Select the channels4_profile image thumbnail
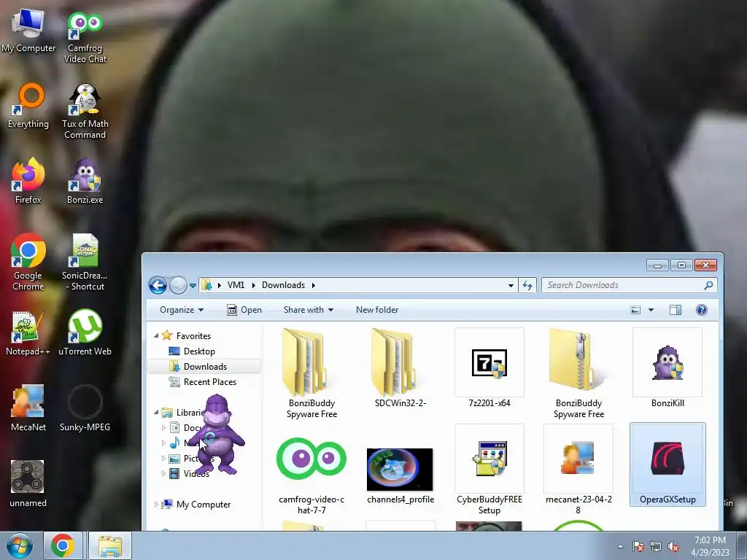Image resolution: width=747 pixels, height=560 pixels. coord(400,469)
